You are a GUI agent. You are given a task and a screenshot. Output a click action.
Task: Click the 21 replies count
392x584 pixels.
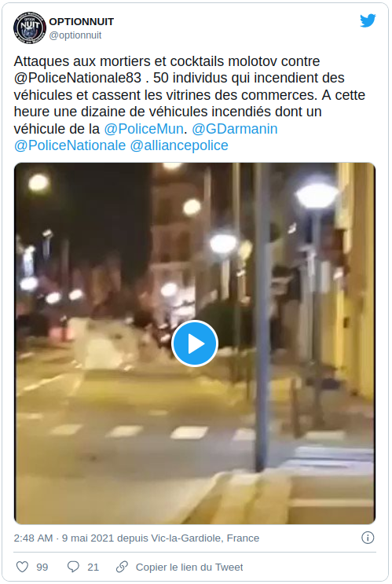(93, 567)
